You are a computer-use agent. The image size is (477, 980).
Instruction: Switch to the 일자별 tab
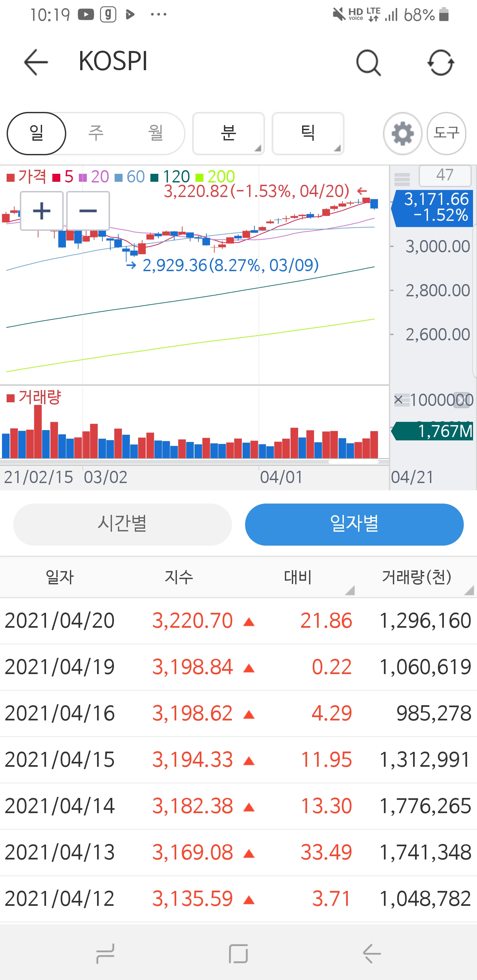354,524
